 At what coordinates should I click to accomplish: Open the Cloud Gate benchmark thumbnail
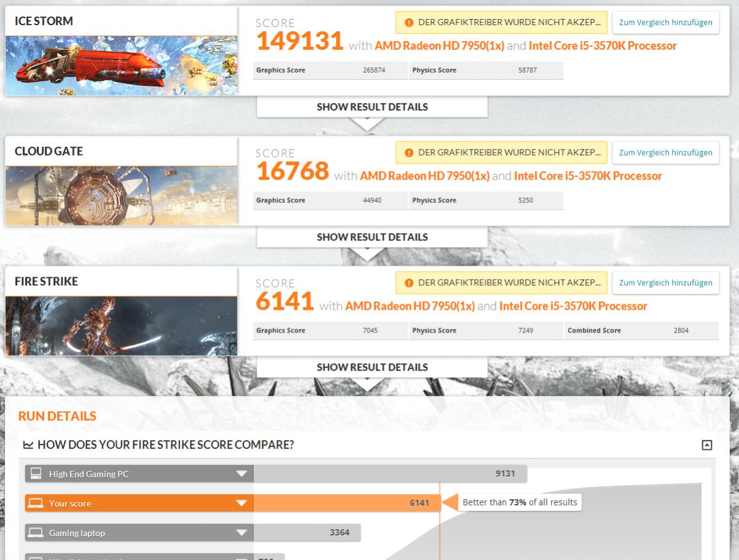tap(121, 196)
